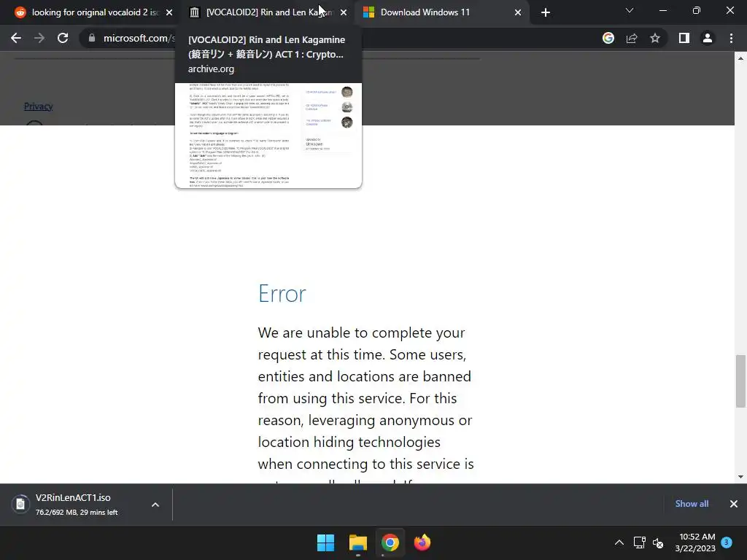
Task: Close the downloads bar
Action: click(x=734, y=504)
